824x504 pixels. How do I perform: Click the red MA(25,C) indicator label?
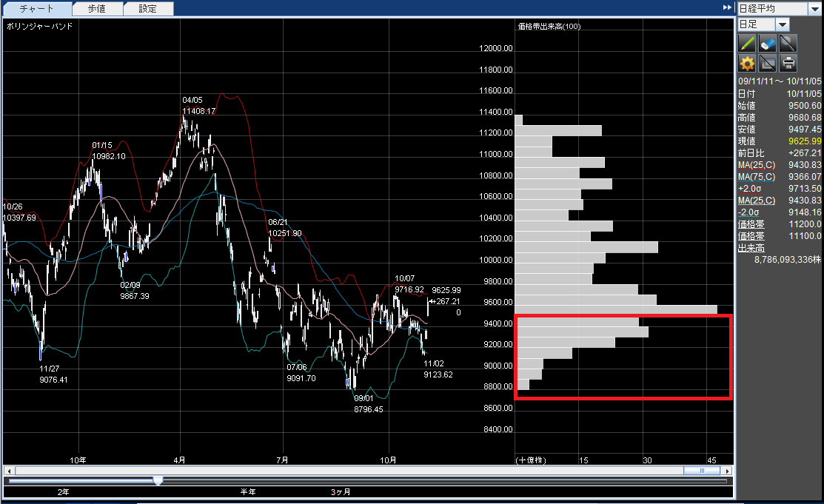757,165
